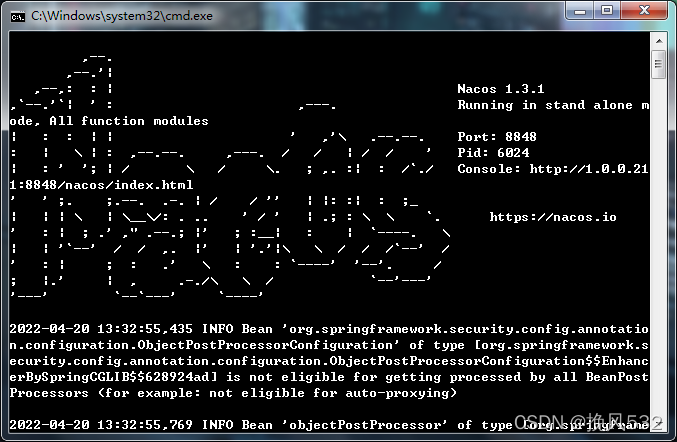Click the 'objectPostProcessor' bean name
This screenshot has width=677, height=442.
[x=365, y=425]
